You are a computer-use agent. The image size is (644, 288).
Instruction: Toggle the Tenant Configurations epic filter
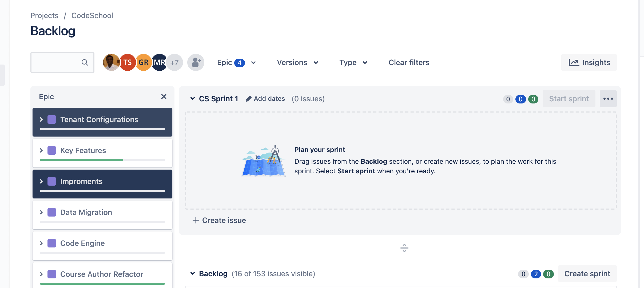[102, 122]
